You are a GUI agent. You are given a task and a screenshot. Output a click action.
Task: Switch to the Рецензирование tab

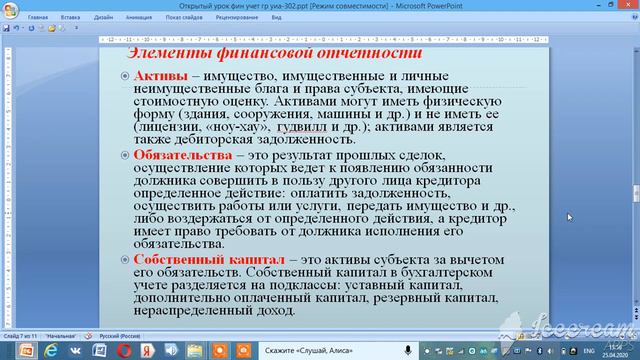click(237, 18)
